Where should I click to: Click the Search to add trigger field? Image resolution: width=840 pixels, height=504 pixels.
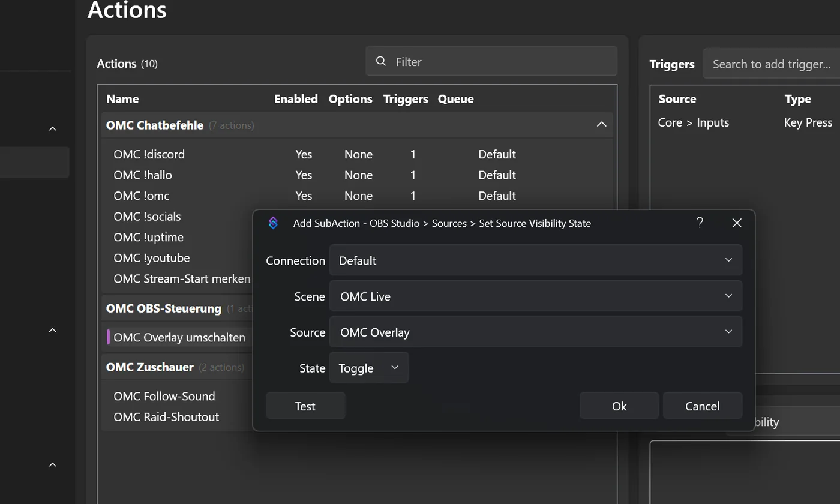pyautogui.click(x=772, y=64)
